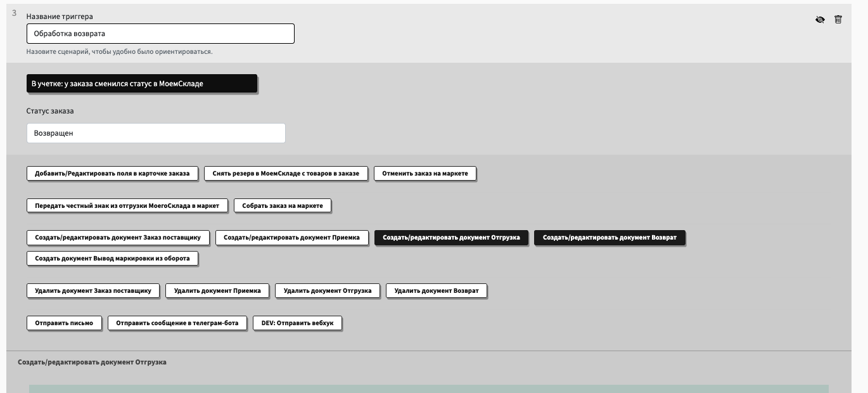The height and width of the screenshot is (393, 868).
Task: Enable "Создать/редактировать документ Приемка" action
Action: point(291,238)
